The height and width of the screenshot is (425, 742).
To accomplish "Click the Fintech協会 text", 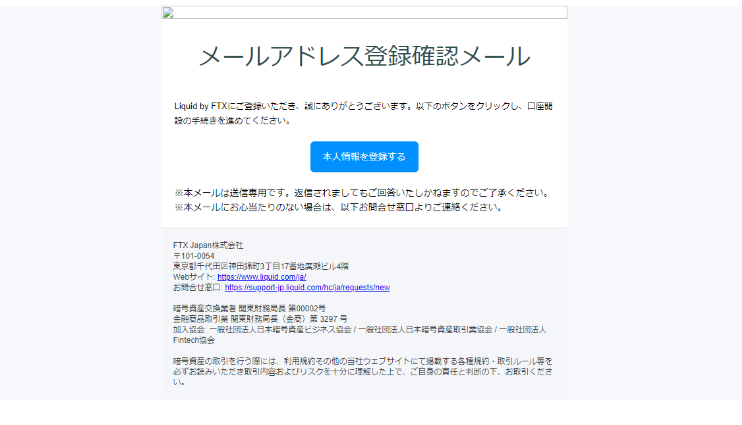I will point(194,340).
